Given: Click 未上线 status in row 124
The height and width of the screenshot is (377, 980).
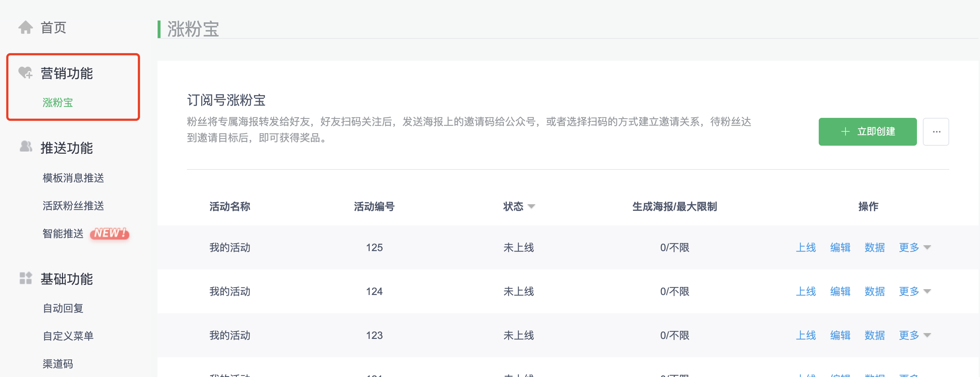Looking at the screenshot, I should click(x=519, y=291).
